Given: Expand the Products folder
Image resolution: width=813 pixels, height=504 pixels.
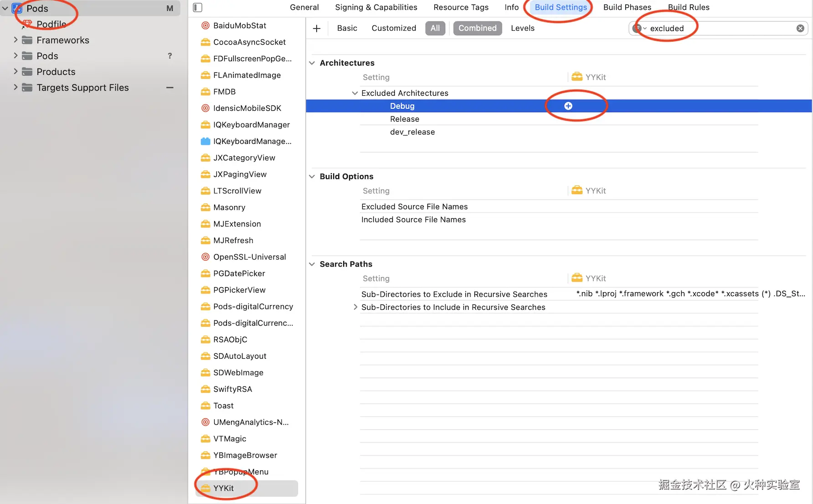Looking at the screenshot, I should [15, 72].
